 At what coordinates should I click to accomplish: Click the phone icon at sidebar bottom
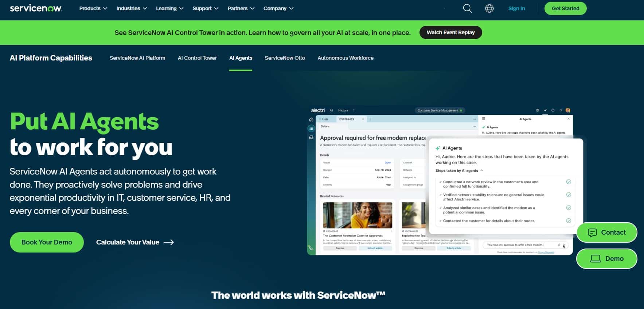311,248
